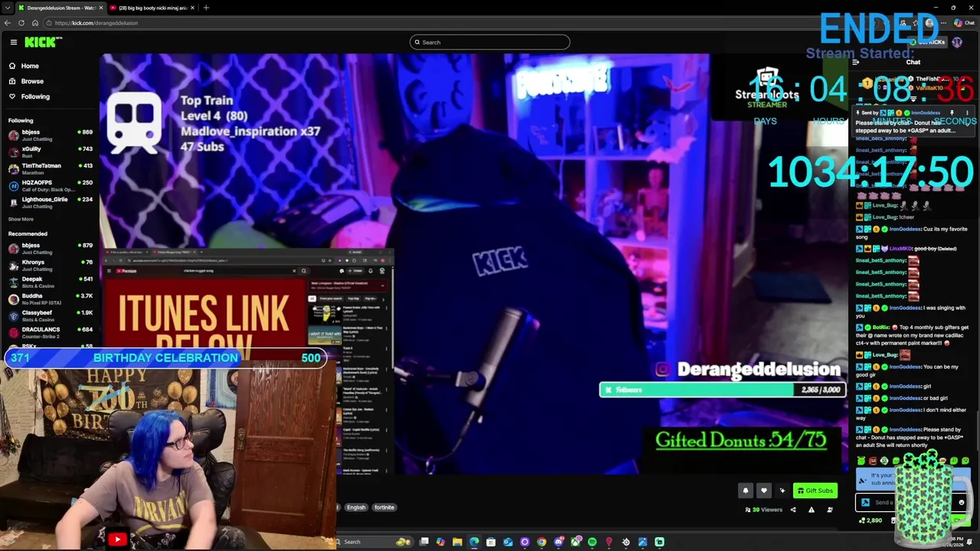
Task: Expand the chat leaderboard down arrow
Action: click(913, 99)
